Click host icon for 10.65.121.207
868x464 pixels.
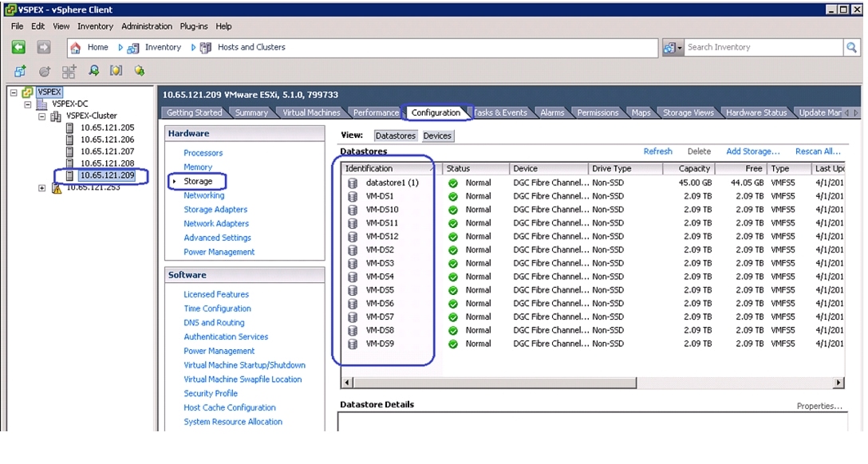[69, 151]
